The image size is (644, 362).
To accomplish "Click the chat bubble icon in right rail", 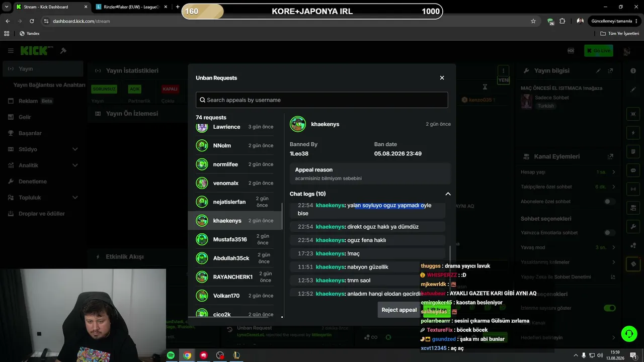I will click(633, 170).
